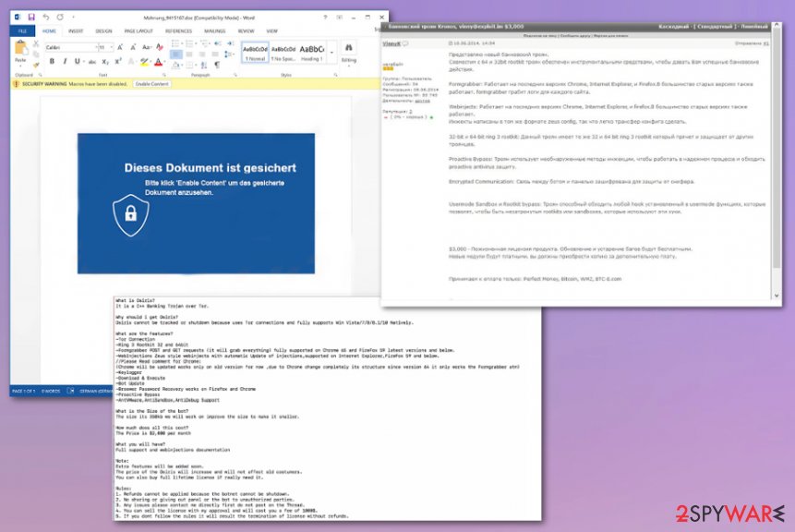Click the 0 WORDS word count in status bar

(x=51, y=391)
